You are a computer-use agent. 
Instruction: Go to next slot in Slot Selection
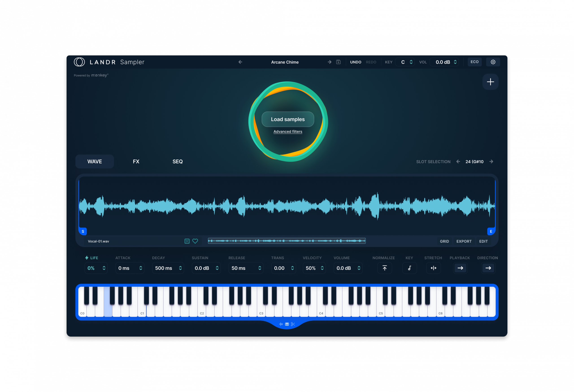(491, 161)
